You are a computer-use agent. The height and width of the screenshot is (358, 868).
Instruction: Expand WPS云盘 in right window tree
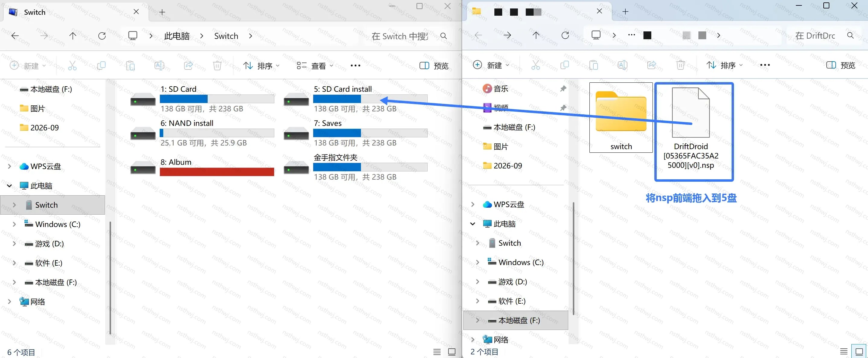click(x=472, y=204)
